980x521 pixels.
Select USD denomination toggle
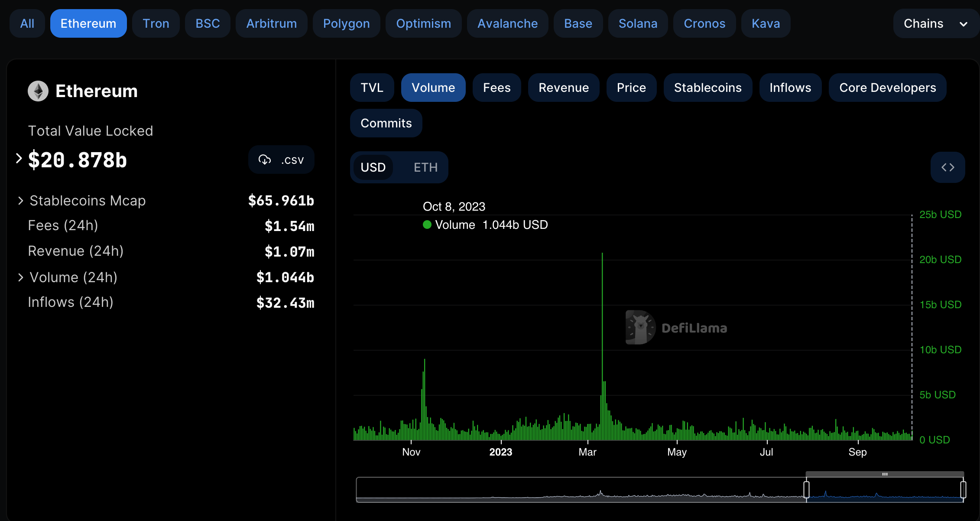(x=373, y=167)
